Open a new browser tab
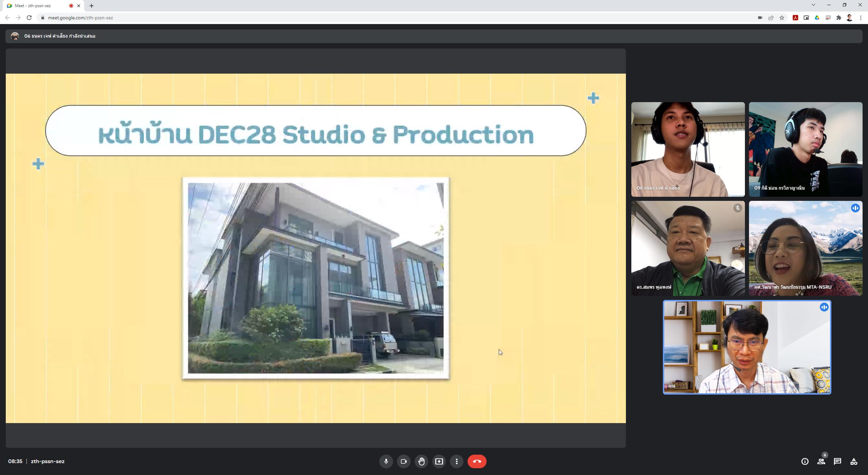 click(92, 6)
